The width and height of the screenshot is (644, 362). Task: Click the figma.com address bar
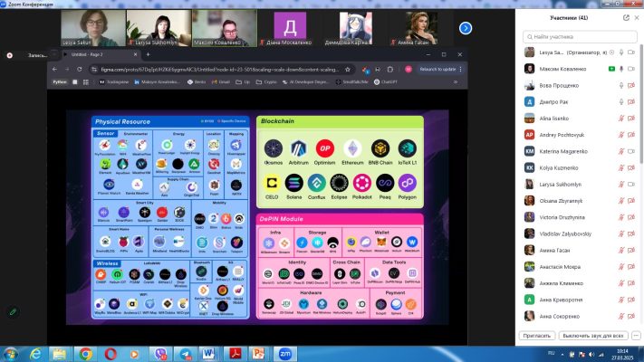tap(220, 70)
